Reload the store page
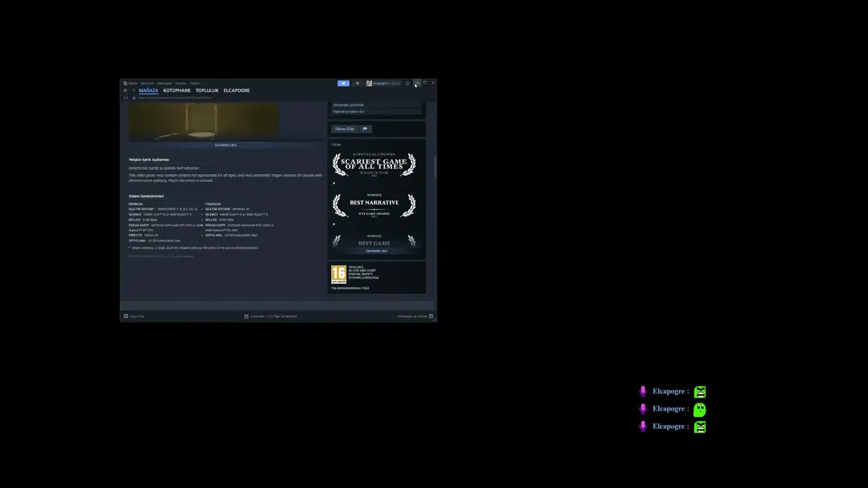The height and width of the screenshot is (488, 868). click(x=125, y=98)
